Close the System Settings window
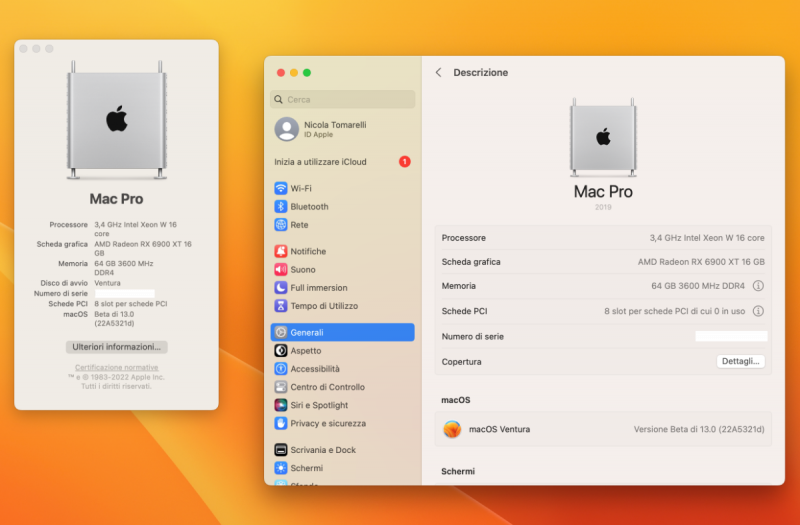 click(x=281, y=72)
